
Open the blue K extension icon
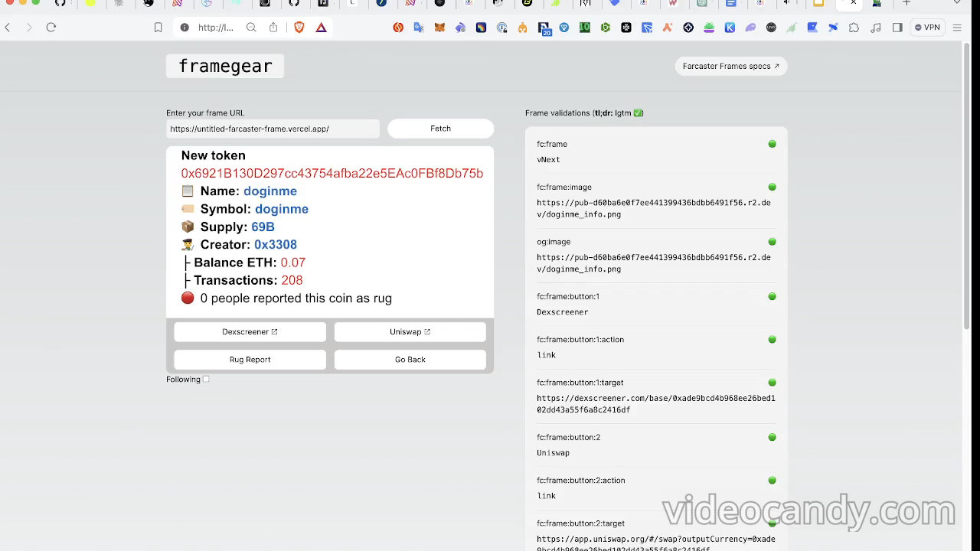[730, 28]
